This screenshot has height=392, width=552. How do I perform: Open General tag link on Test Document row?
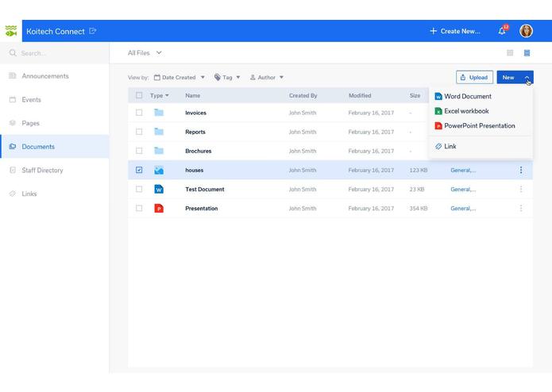click(x=463, y=189)
